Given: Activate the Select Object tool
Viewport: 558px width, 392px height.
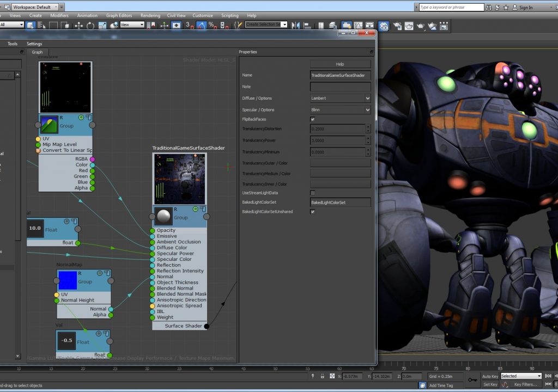Looking at the screenshot, I should (x=31, y=25).
